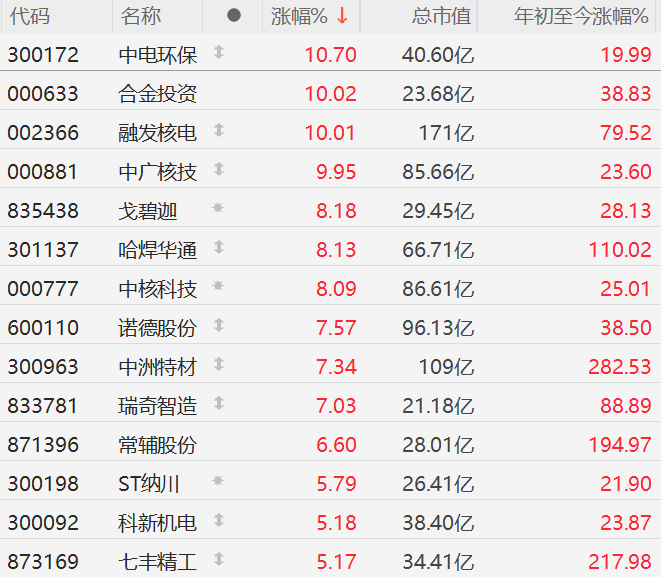Click the arrow icon beside 哈焊华通
The image size is (661, 577).
coord(218,247)
